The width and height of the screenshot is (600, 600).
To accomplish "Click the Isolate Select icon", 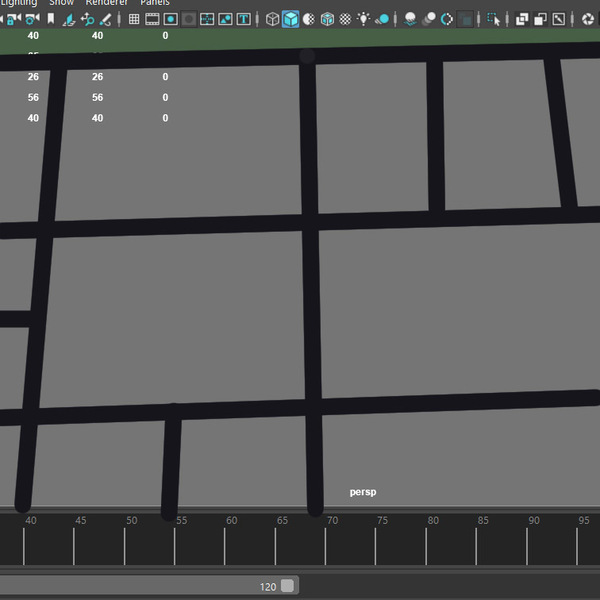I will (493, 19).
